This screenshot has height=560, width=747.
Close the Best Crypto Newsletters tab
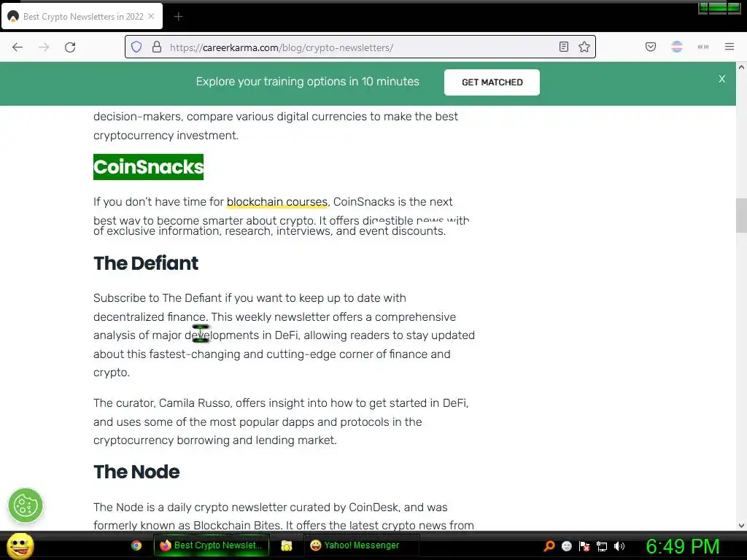(151, 16)
